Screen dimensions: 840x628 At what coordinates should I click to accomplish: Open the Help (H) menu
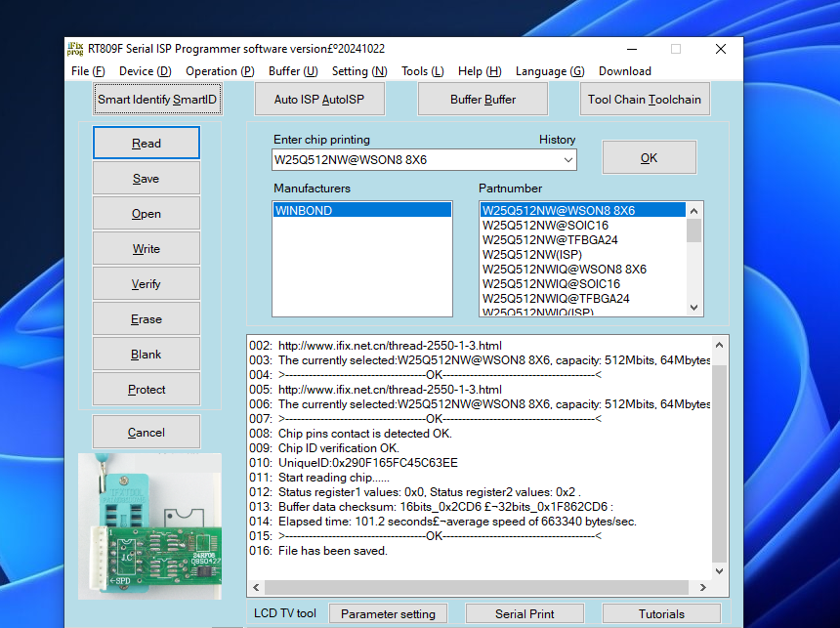pos(480,71)
